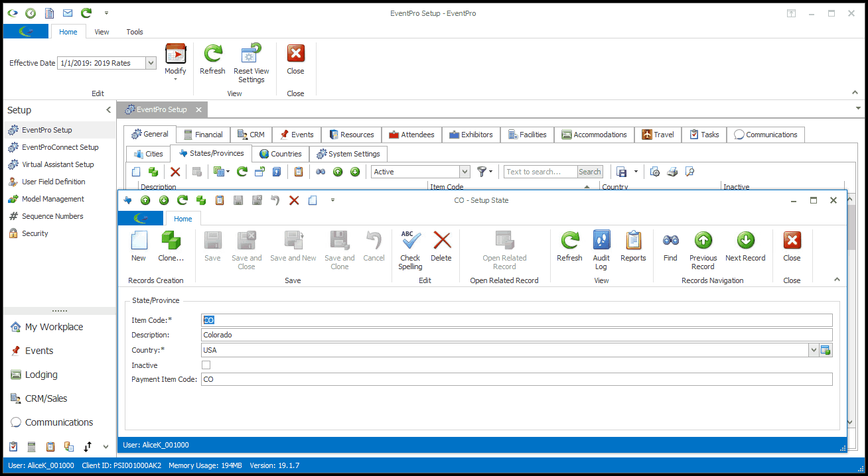Click the printer icon in the grid toolbar
868x476 pixels.
672,172
